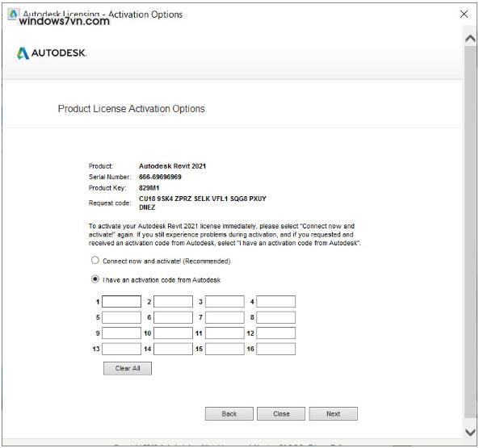The height and width of the screenshot is (448, 479).
Task: Click activation code field 1
Action: [x=121, y=302]
